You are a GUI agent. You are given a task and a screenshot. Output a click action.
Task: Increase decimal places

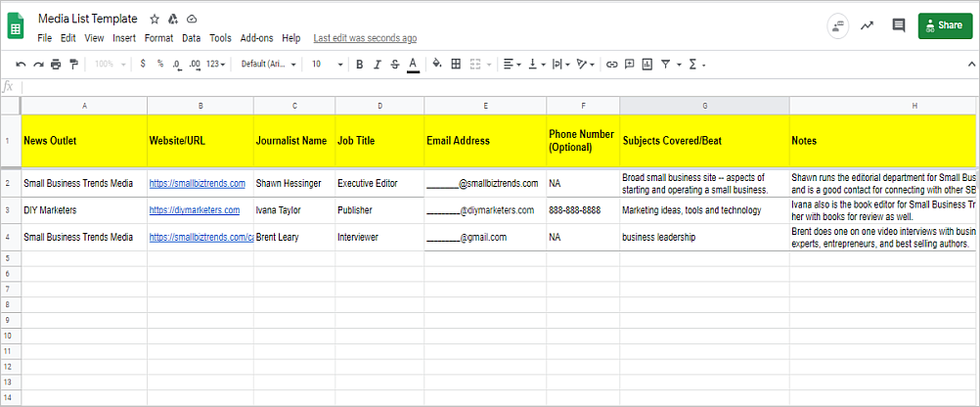195,65
